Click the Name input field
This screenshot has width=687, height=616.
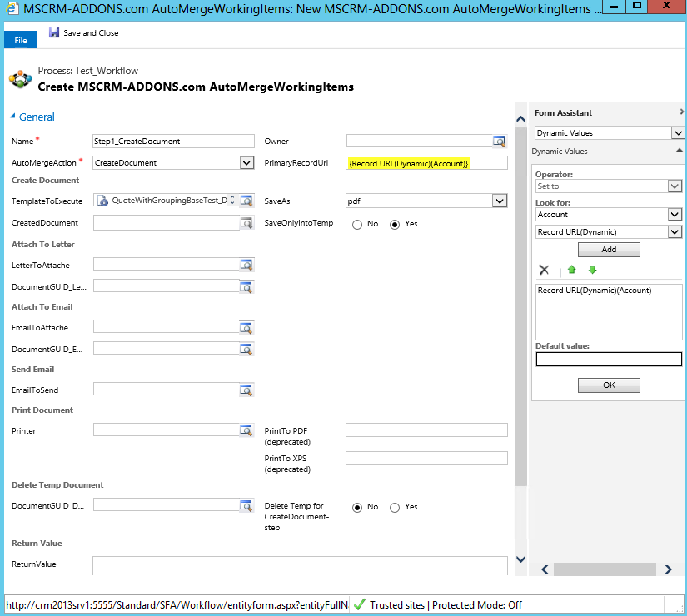pos(173,141)
